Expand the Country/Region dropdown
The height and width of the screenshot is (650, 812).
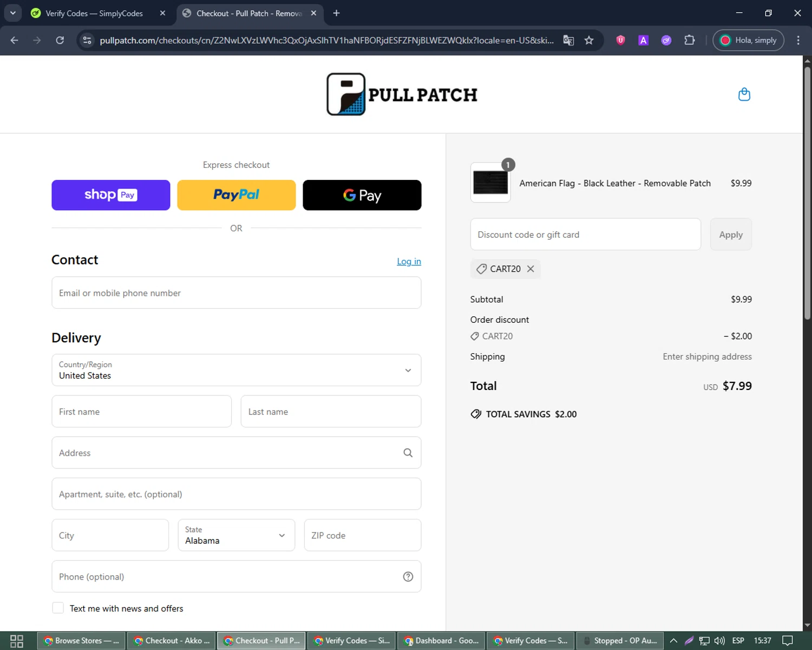coord(237,370)
